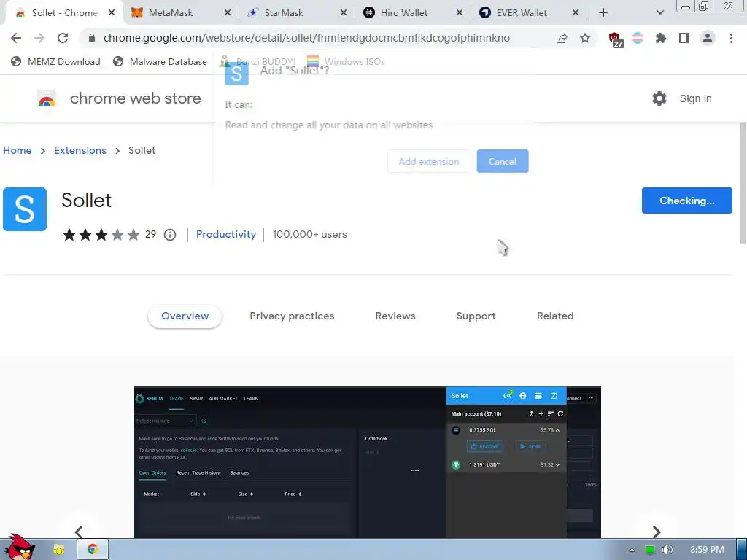Open the share page icon
This screenshot has width=747, height=560.
(562, 38)
